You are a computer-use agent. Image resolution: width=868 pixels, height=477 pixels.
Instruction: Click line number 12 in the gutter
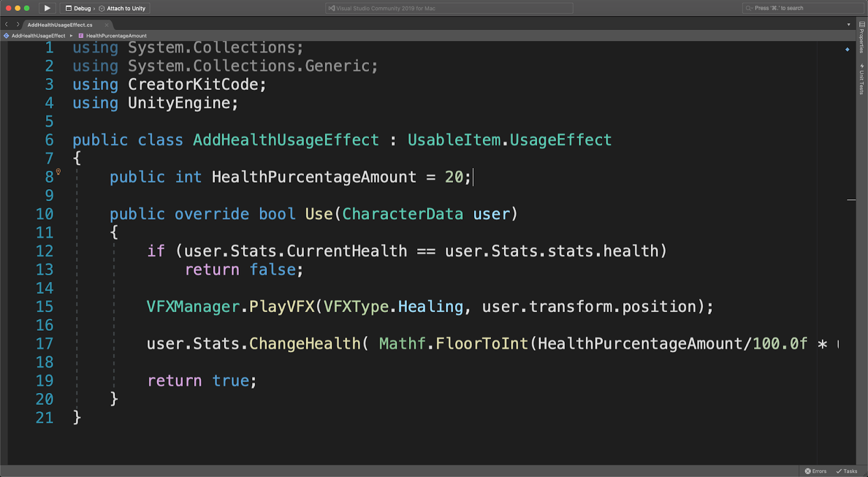click(x=44, y=251)
